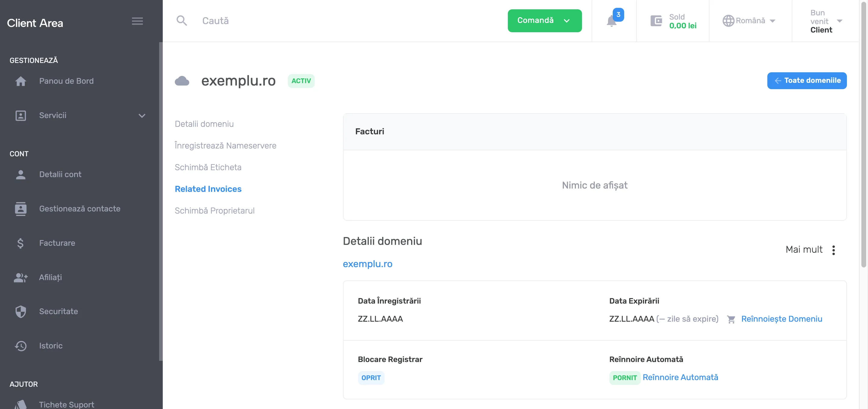Viewport: 868px width, 409px height.
Task: Click the Panou de Bord home icon
Action: click(x=20, y=81)
